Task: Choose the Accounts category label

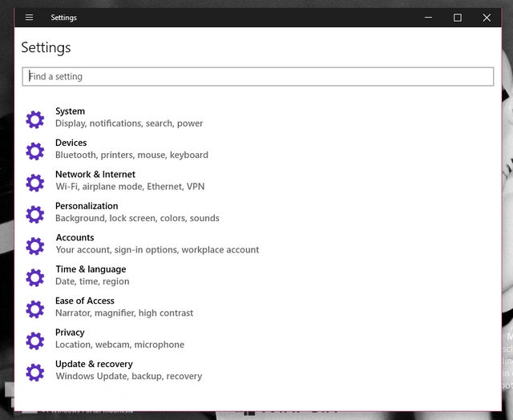Action: point(75,237)
